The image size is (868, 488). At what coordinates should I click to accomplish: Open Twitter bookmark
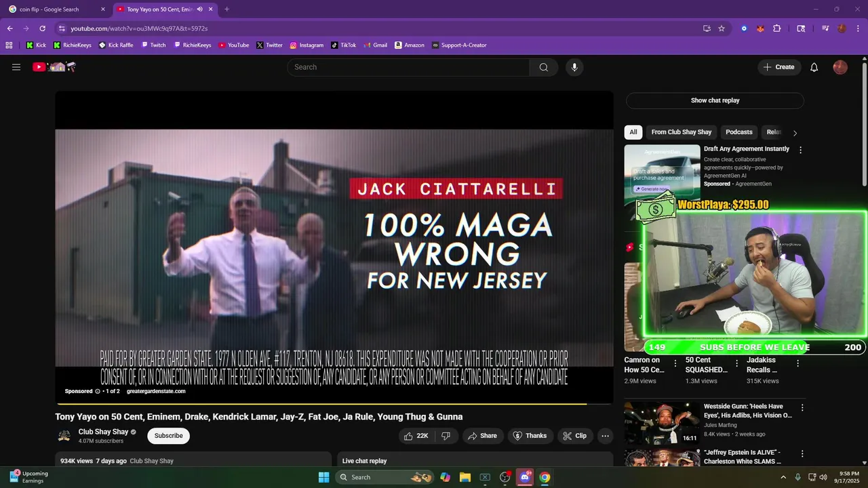pos(269,45)
